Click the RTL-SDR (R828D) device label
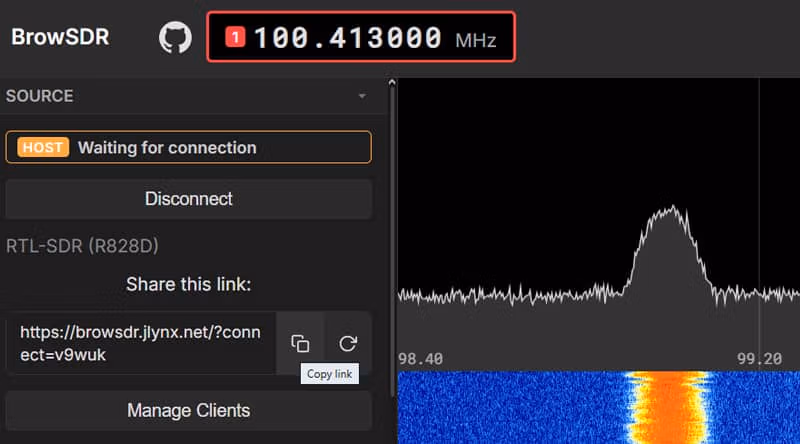The width and height of the screenshot is (800, 444). [82, 246]
